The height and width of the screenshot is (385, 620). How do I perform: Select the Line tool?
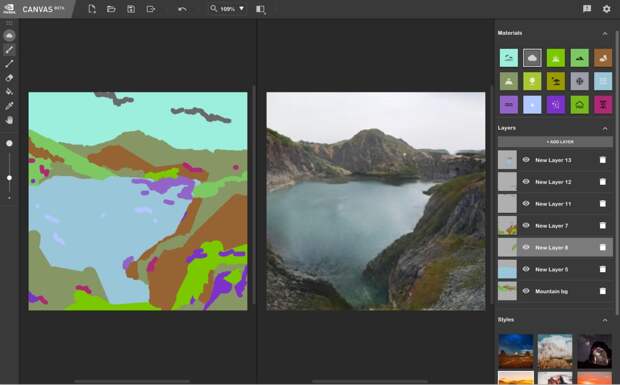click(9, 64)
